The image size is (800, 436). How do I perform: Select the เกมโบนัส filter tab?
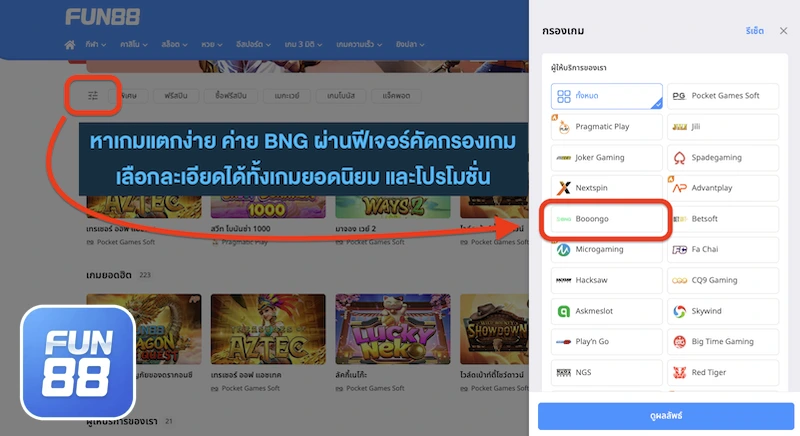341,95
